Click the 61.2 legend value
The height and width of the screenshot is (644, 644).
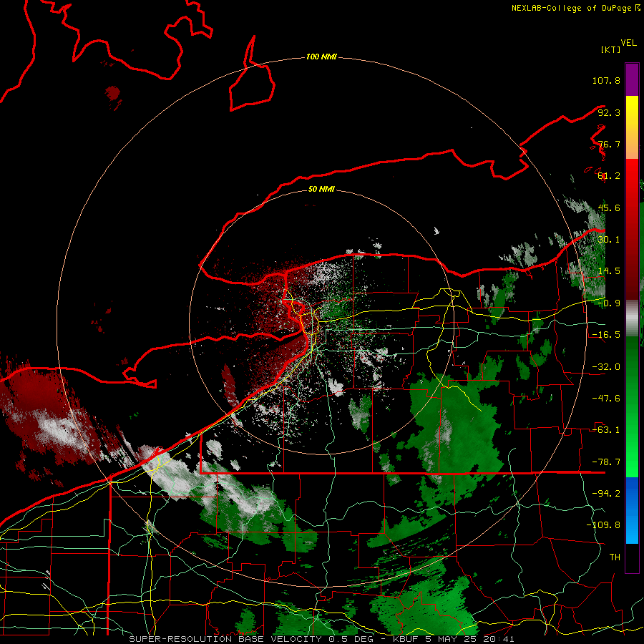pyautogui.click(x=609, y=176)
